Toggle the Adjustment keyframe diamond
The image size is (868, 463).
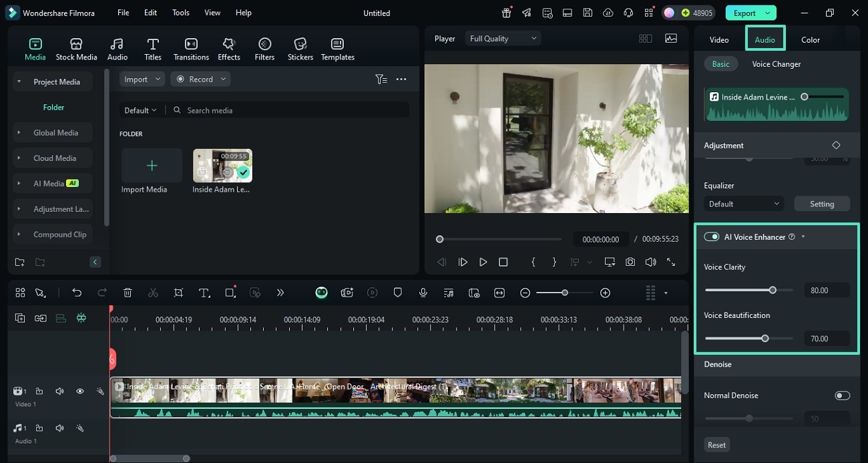pos(836,145)
